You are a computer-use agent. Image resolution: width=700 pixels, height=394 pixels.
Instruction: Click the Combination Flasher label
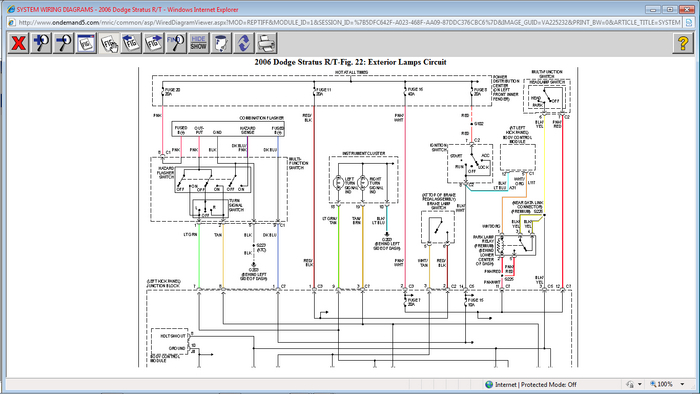(261, 118)
